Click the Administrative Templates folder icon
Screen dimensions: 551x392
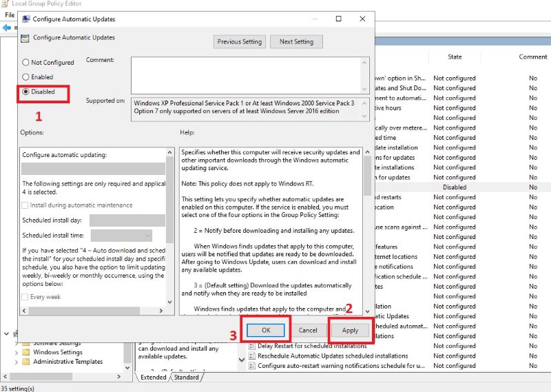(x=26, y=362)
